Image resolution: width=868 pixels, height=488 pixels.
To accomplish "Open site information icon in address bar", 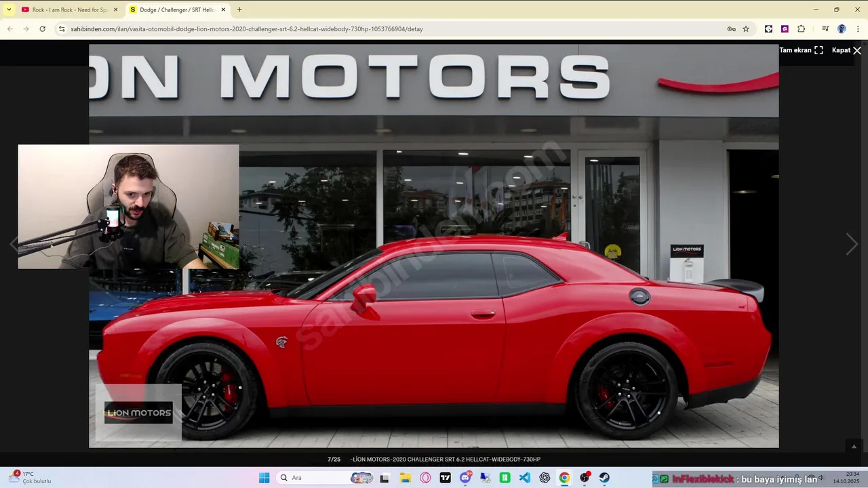I will [x=62, y=29].
